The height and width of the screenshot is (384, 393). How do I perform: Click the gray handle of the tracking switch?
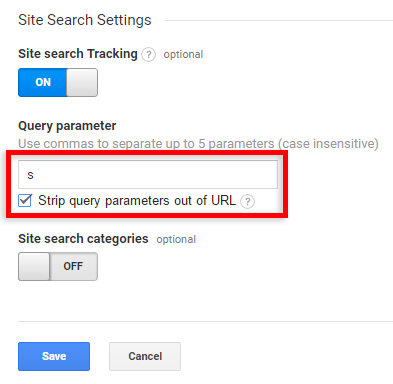click(x=82, y=83)
